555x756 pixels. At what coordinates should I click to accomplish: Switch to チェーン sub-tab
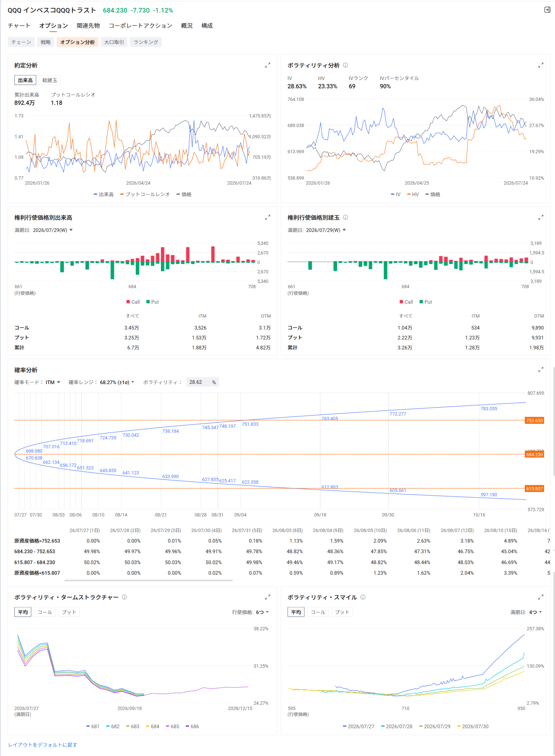pos(21,42)
